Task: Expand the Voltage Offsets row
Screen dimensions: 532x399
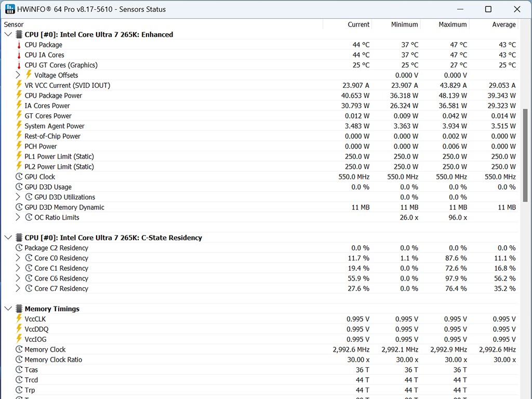Action: pos(18,75)
